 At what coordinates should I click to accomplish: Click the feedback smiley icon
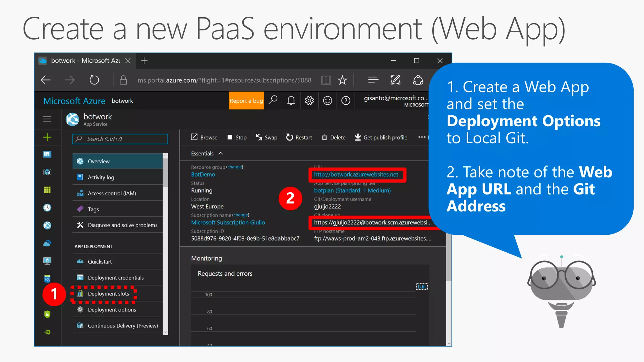click(327, 101)
